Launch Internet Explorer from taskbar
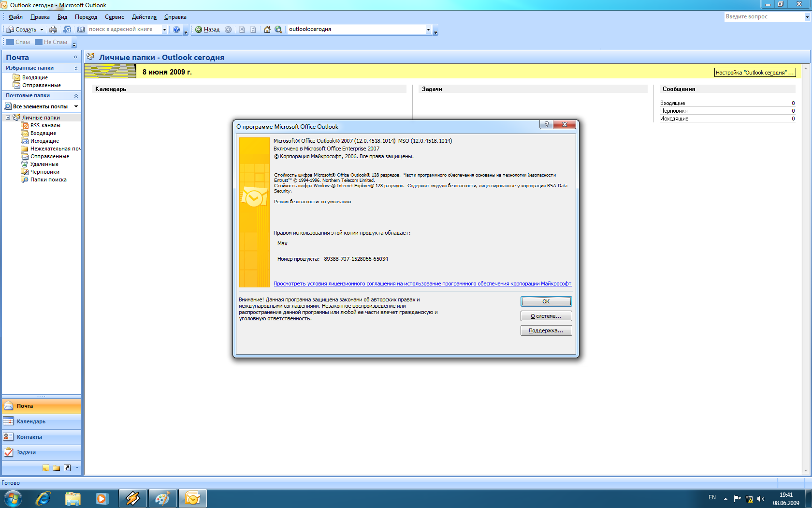The image size is (812, 508). 43,498
